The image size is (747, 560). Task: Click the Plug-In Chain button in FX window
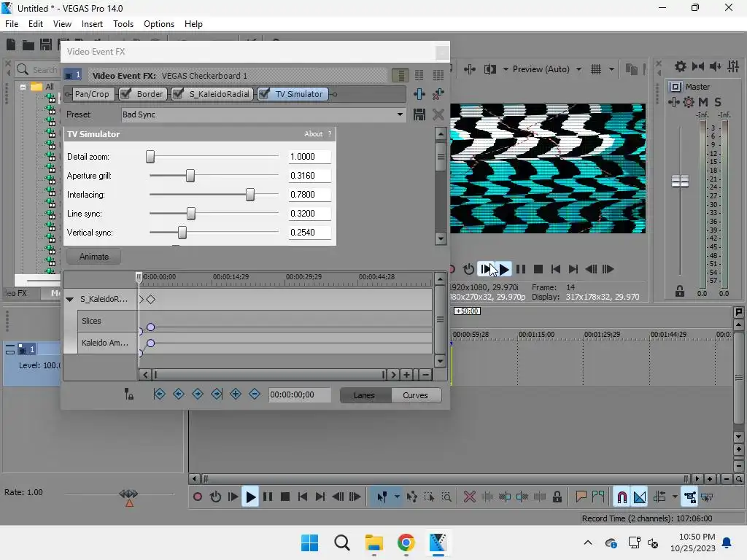tap(419, 94)
